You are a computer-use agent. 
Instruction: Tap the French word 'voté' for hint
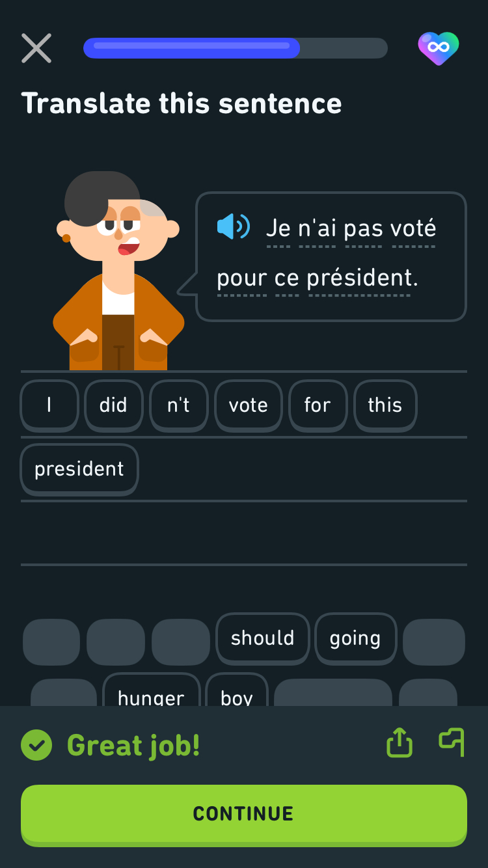click(413, 228)
